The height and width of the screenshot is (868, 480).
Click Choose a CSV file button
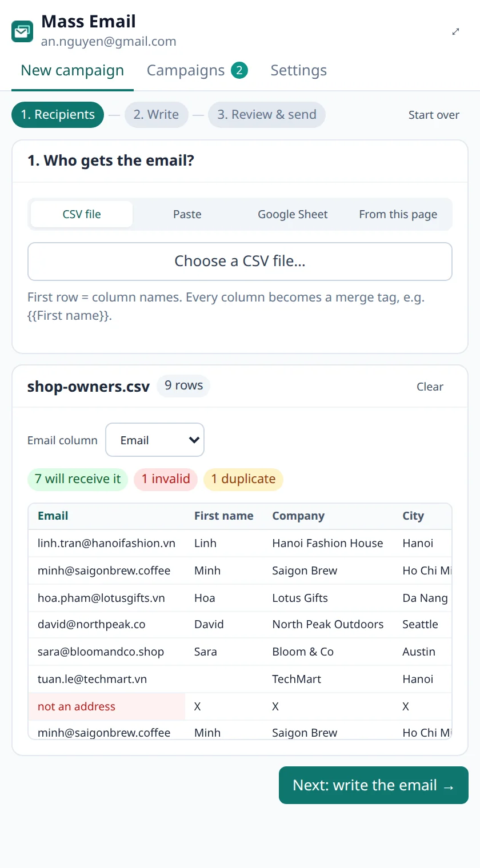(x=240, y=262)
